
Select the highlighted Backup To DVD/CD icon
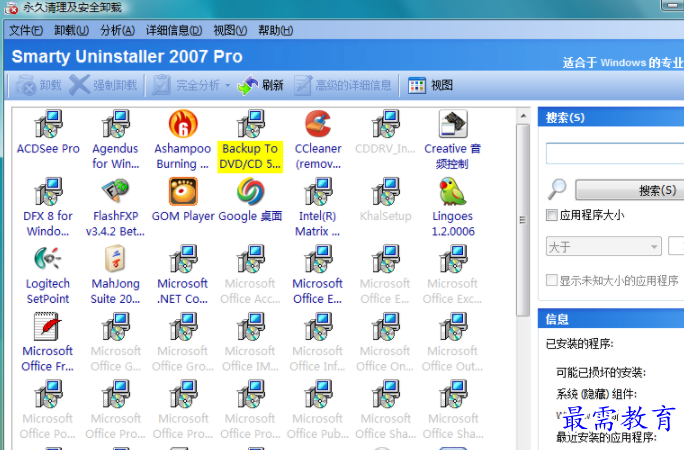[x=250, y=124]
